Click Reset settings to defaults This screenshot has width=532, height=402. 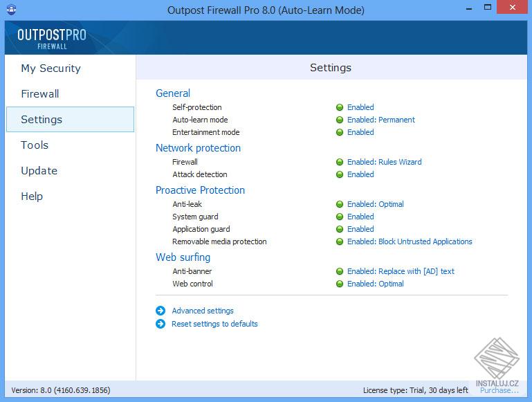(x=214, y=324)
